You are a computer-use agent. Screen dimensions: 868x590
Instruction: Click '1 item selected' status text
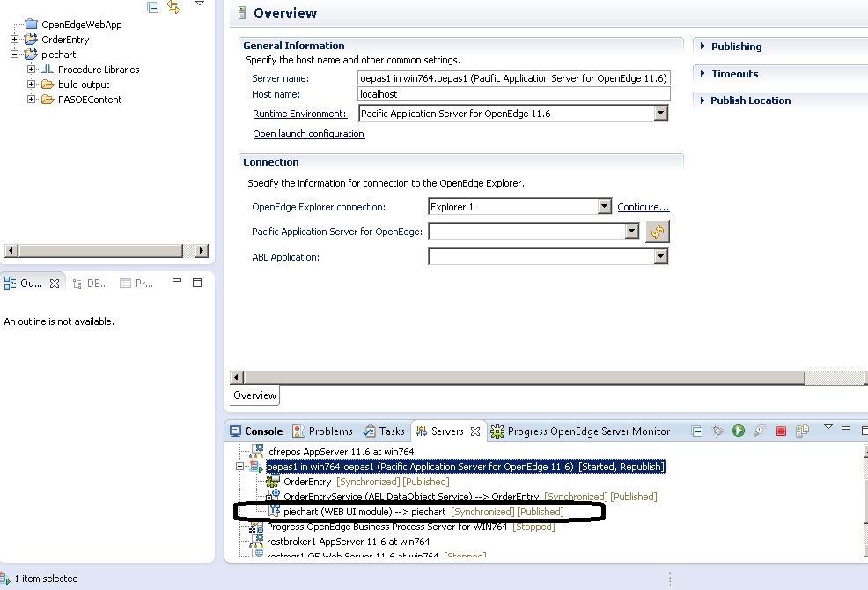[46, 579]
